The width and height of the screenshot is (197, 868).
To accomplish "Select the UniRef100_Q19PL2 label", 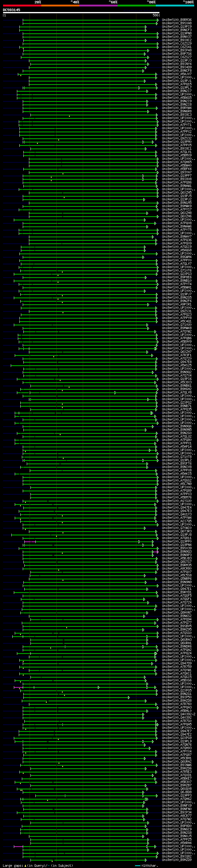I will [x=177, y=460].
